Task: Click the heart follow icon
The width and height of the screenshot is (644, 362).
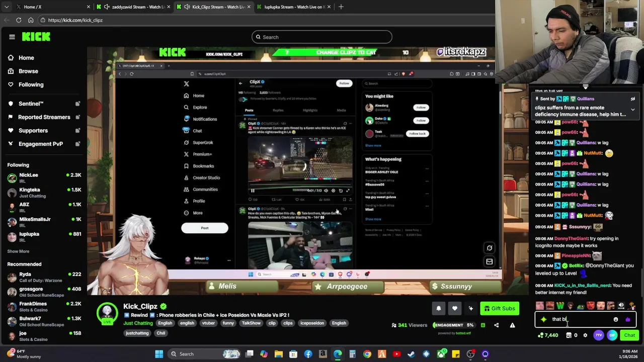Action: click(454, 309)
